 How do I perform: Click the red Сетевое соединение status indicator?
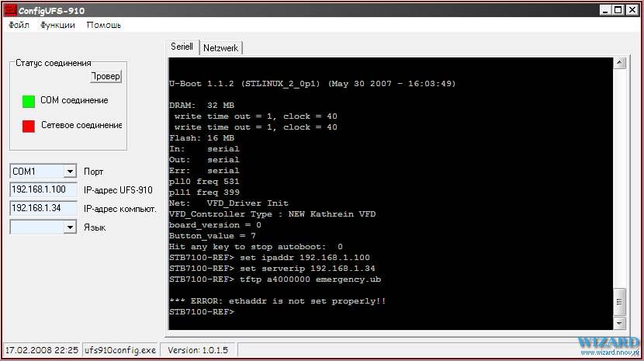click(x=29, y=126)
